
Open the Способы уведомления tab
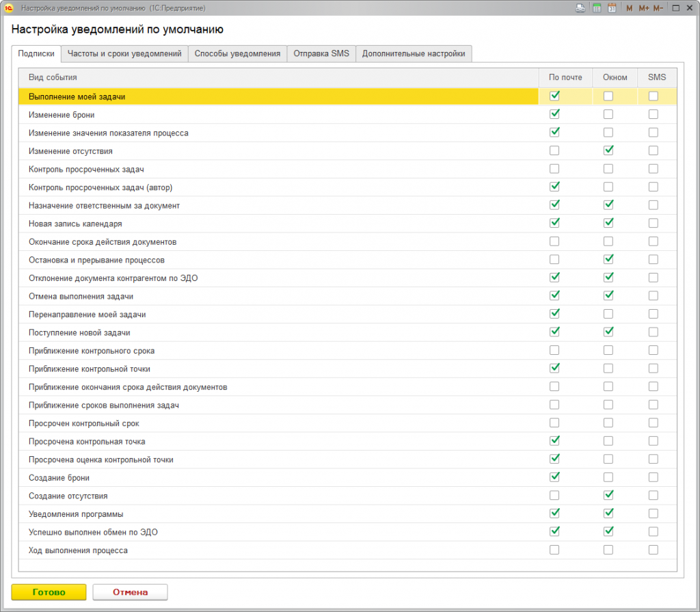click(x=237, y=54)
